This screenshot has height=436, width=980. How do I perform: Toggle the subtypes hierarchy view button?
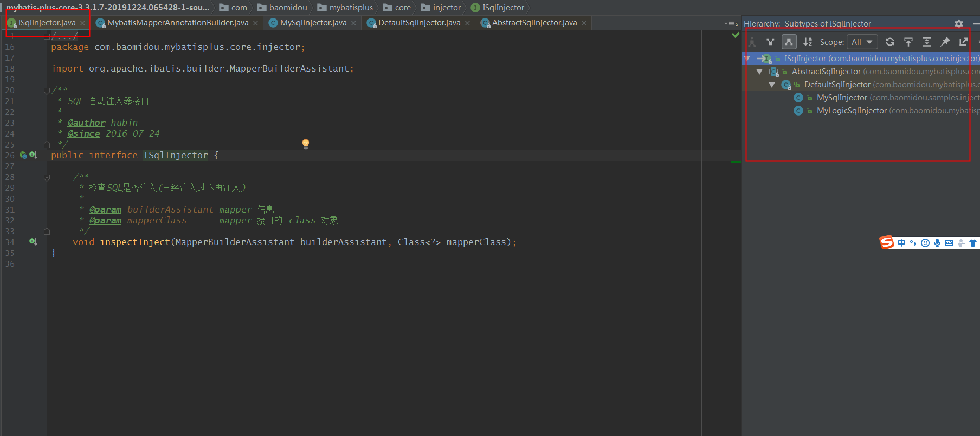tap(789, 42)
